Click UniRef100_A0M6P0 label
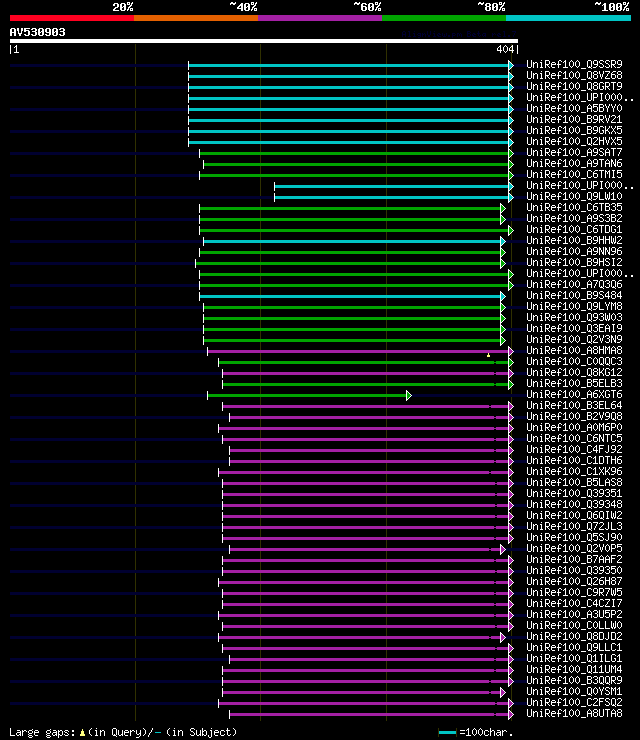This screenshot has height=740, width=640. [574, 428]
